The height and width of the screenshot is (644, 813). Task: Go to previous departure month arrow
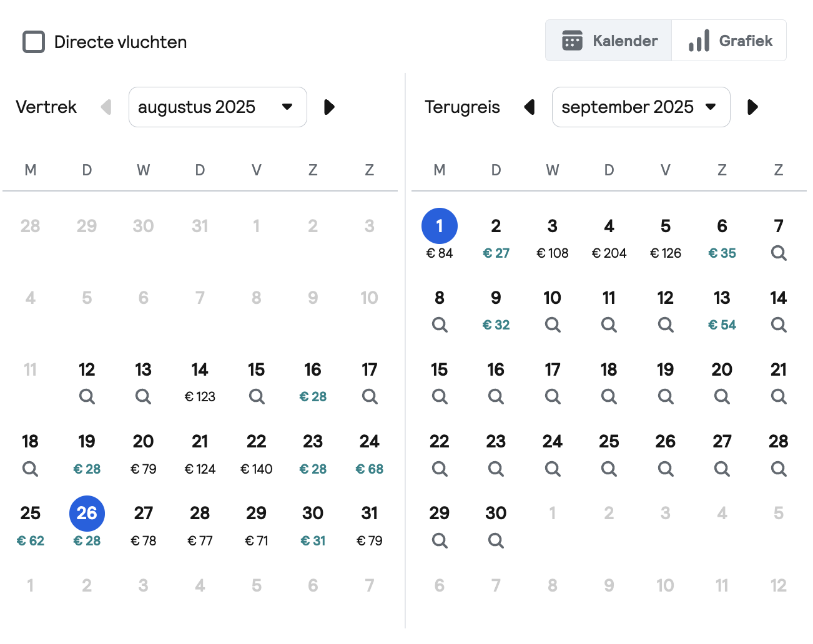tap(106, 107)
